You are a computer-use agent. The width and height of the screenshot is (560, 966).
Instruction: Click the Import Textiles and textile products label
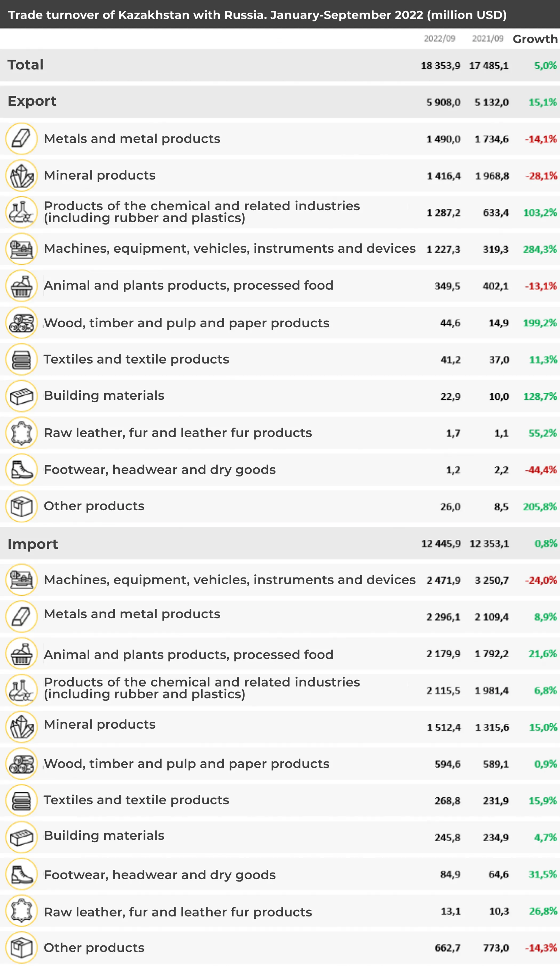tap(137, 800)
